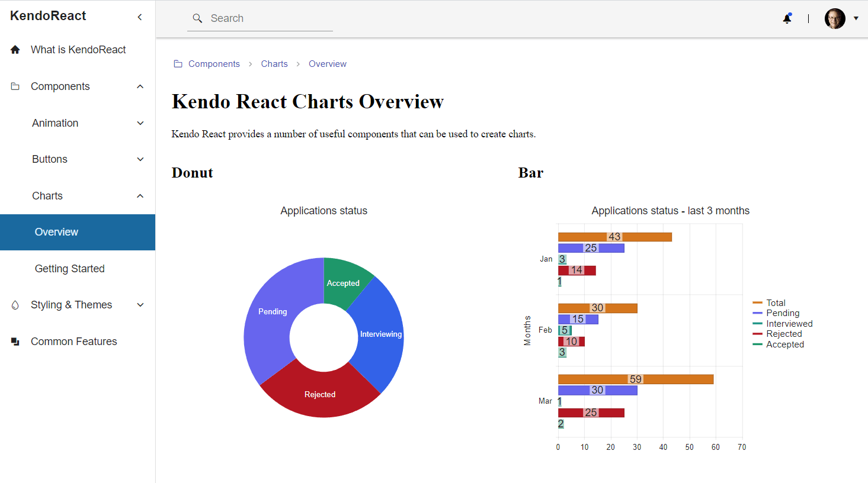This screenshot has width=868, height=483.
Task: Click the Jan Pending bar labeled 25
Action: [x=591, y=248]
